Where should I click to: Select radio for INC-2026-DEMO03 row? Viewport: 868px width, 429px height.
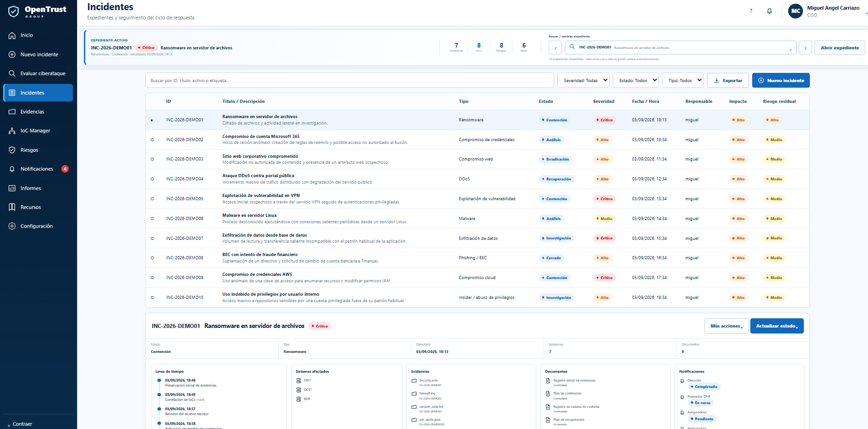(152, 159)
